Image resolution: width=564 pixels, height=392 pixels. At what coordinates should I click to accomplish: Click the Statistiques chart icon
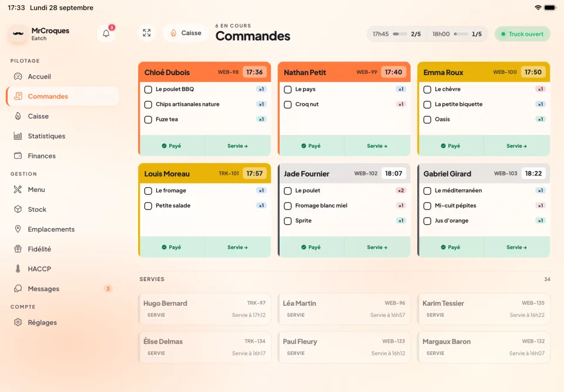click(18, 136)
